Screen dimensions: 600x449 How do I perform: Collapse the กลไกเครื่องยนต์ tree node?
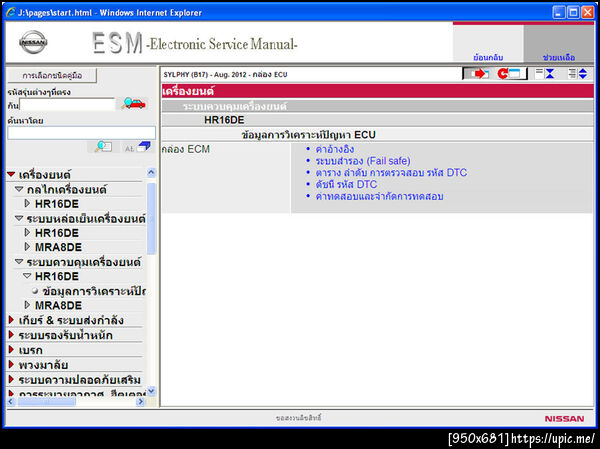19,189
